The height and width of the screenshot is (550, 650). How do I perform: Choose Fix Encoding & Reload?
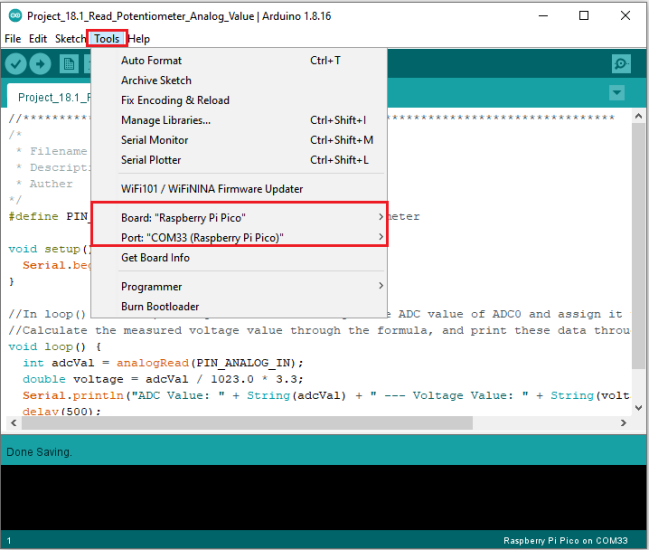coord(239,100)
